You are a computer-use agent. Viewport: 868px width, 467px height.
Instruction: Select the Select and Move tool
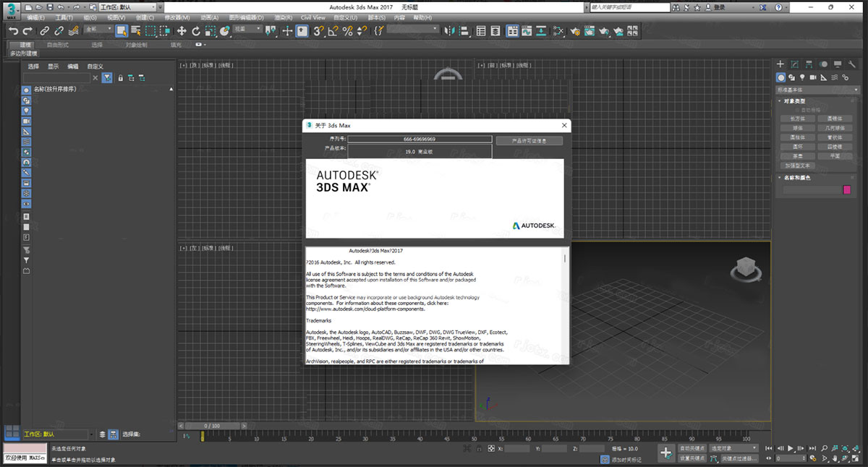click(182, 30)
